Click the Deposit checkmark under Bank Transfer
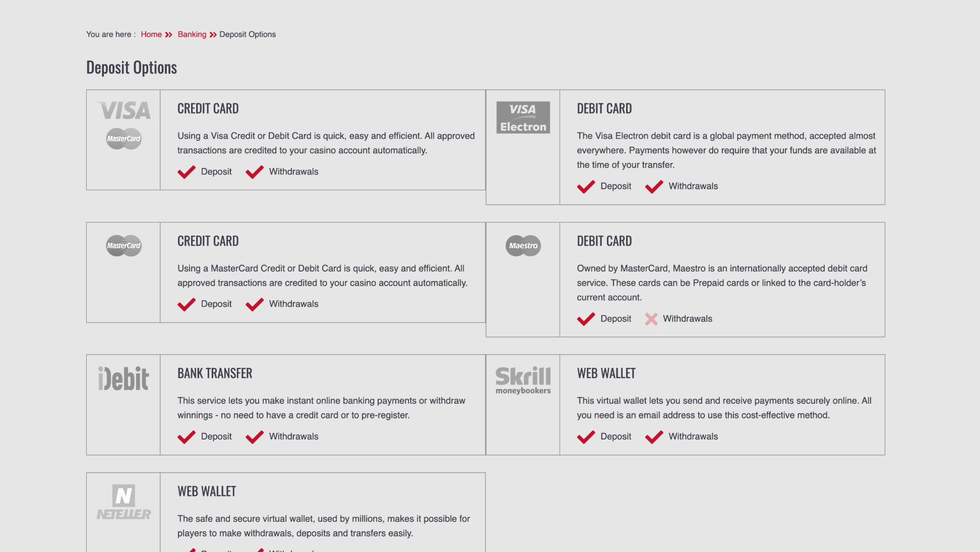Image resolution: width=980 pixels, height=552 pixels. pos(186,437)
